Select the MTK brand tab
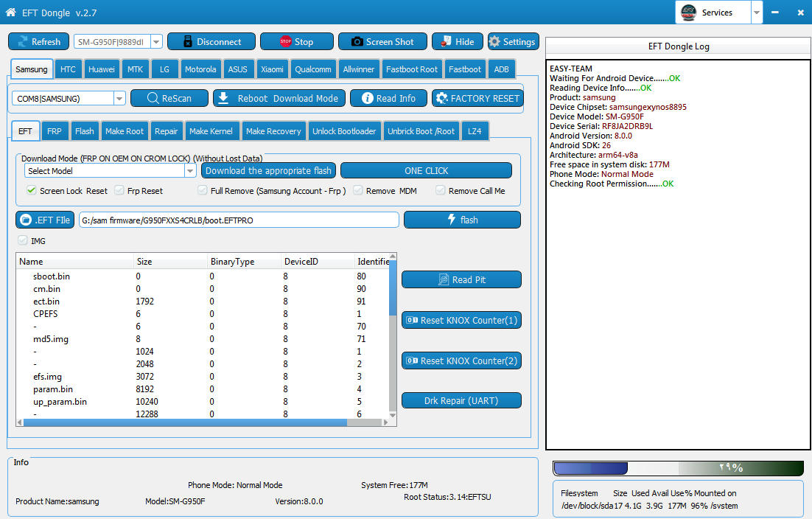Screen dimensions: 812x519 point(135,69)
